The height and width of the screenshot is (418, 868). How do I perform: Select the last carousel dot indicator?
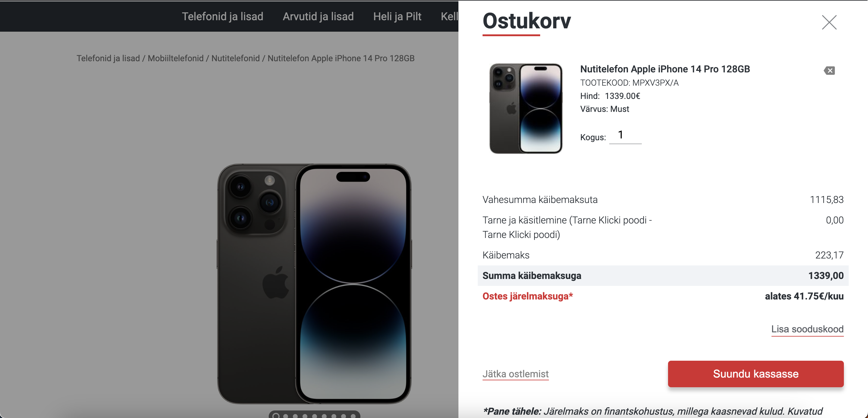click(353, 416)
